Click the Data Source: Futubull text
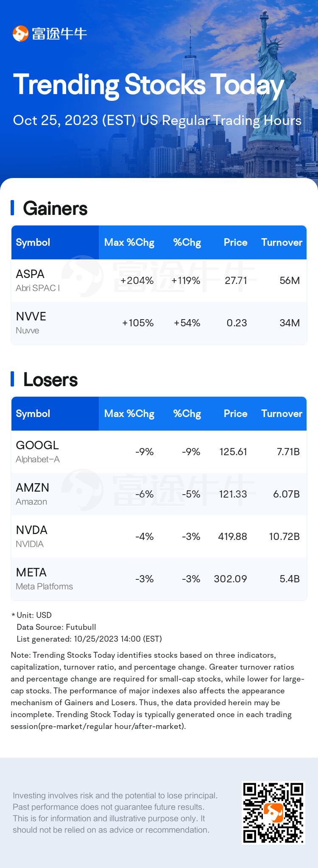Screen dimensions: 318x868 [56, 627]
